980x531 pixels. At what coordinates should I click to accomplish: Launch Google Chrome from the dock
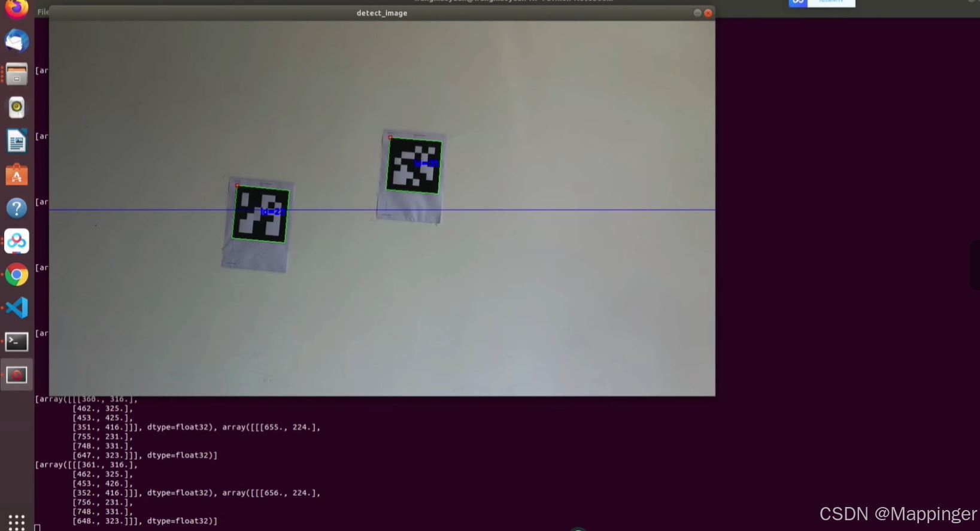[x=17, y=275]
